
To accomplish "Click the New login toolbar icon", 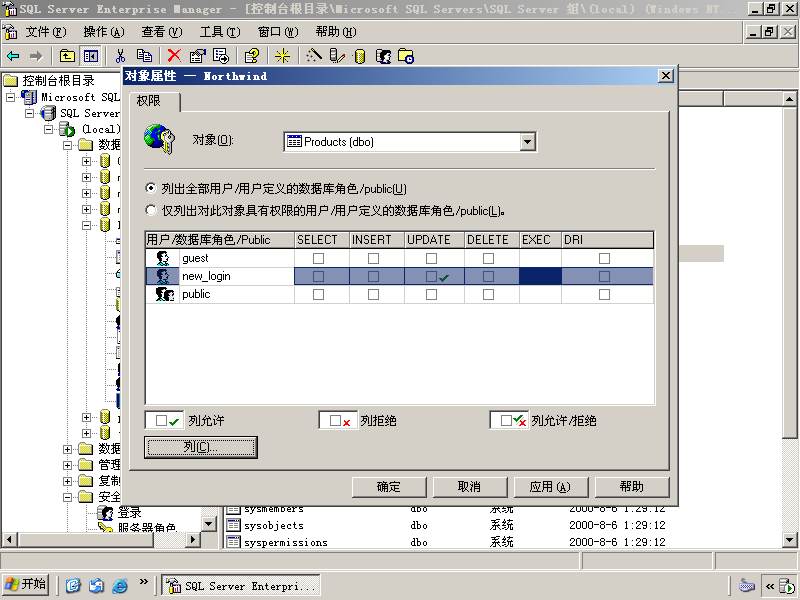I will coord(384,56).
